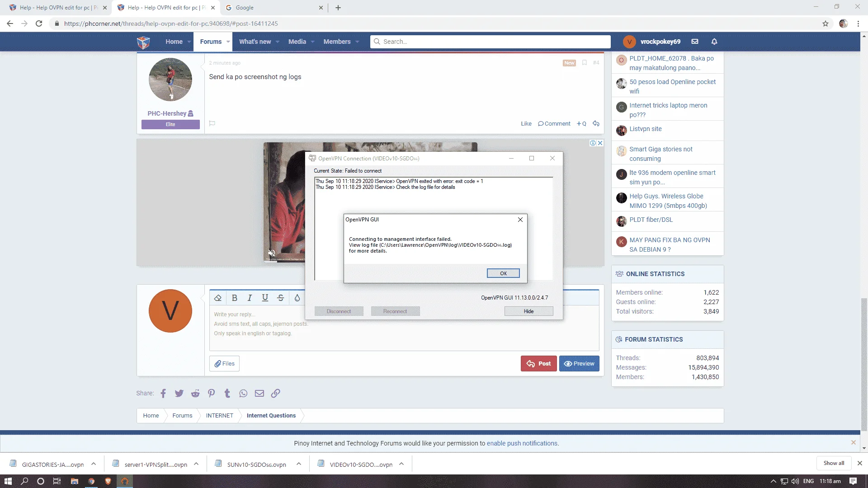Click enable push notifications link
The image size is (868, 488).
[x=522, y=443]
